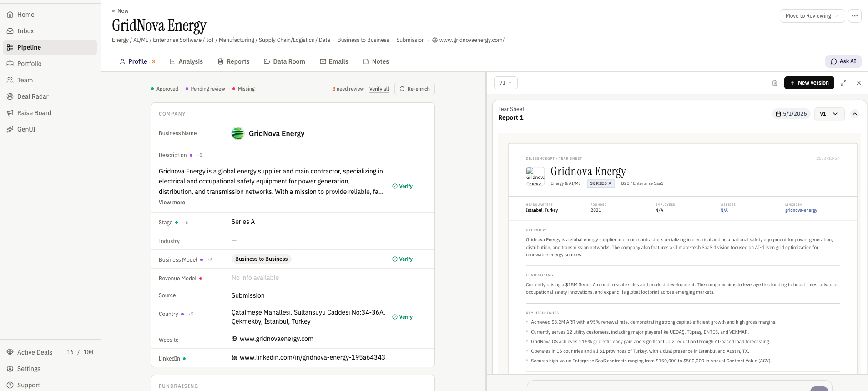Click the GridNova Energy logo icon
This screenshot has width=868, height=391.
(238, 133)
